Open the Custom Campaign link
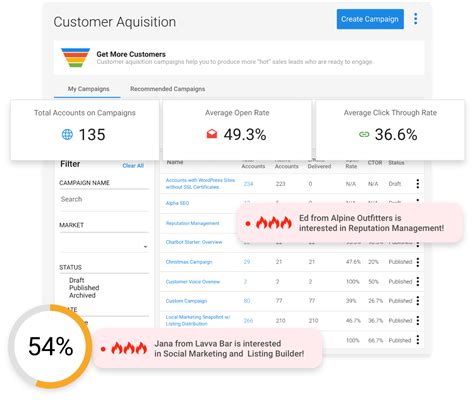 186,301
